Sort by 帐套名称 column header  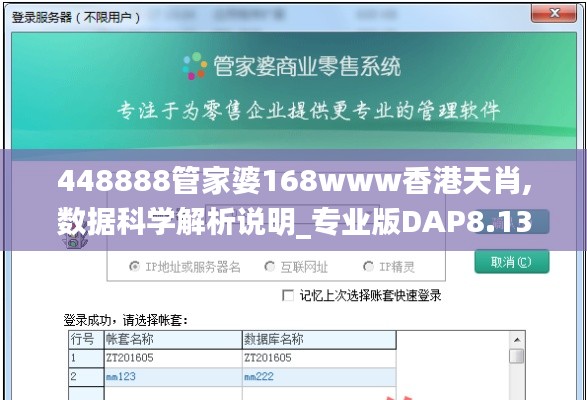(x=173, y=340)
